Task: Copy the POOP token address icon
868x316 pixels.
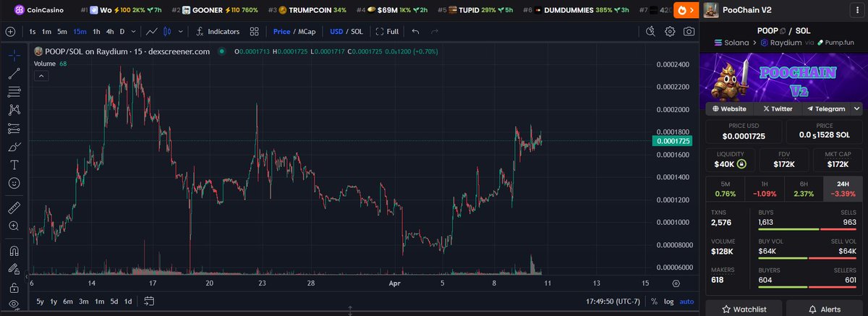Action: (x=783, y=30)
